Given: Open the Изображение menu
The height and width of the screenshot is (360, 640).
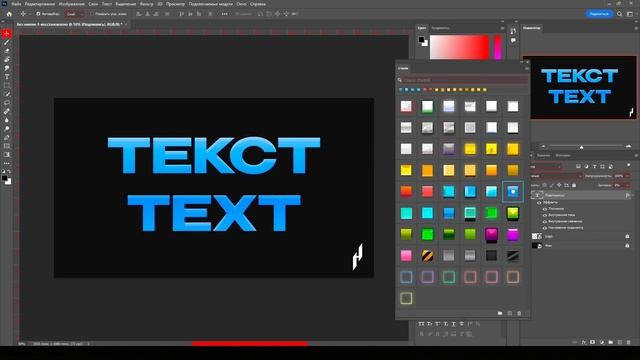Looking at the screenshot, I should point(71,4).
